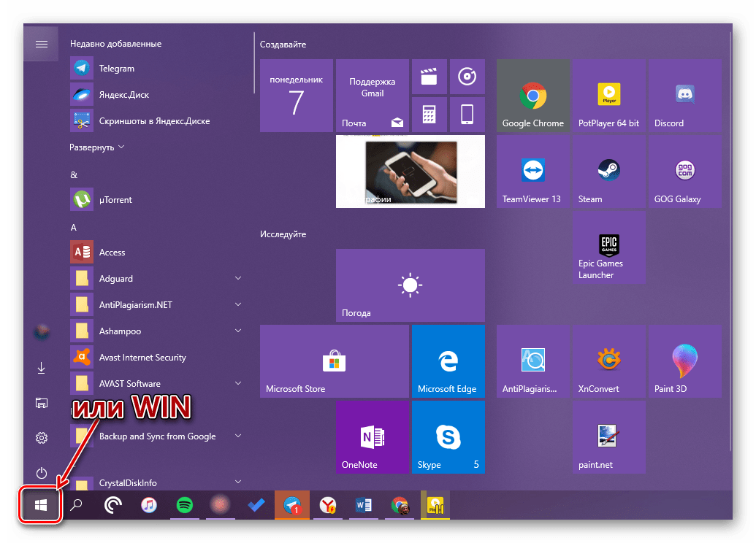Screen dimensions: 756x543
Task: Toggle the hamburger menu in Start
Action: [42, 44]
